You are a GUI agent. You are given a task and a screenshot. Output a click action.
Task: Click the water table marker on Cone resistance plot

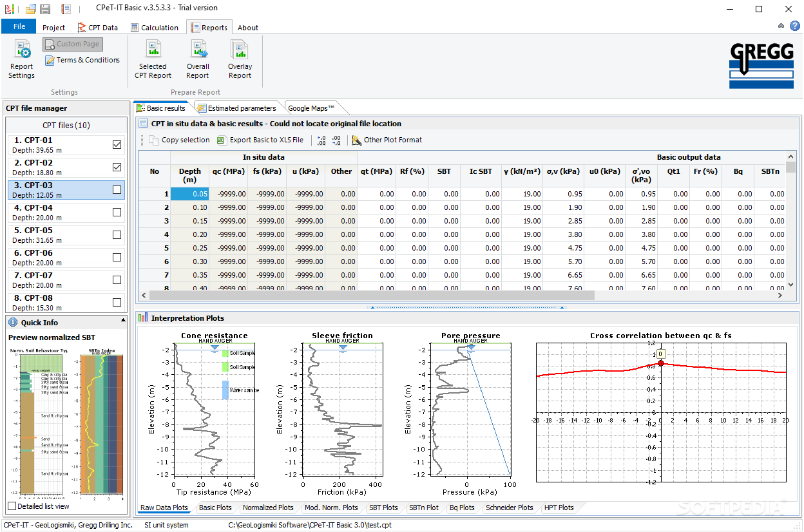pos(215,347)
